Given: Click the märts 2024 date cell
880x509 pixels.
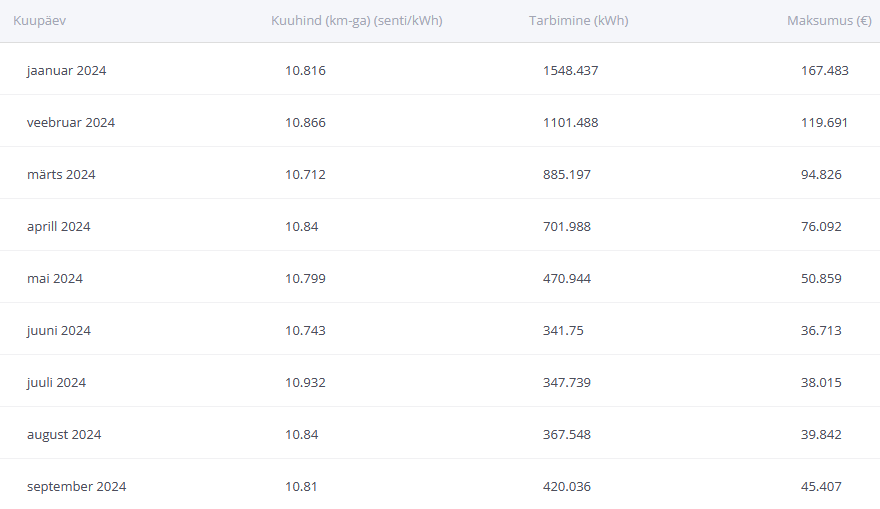Looking at the screenshot, I should (x=61, y=175).
